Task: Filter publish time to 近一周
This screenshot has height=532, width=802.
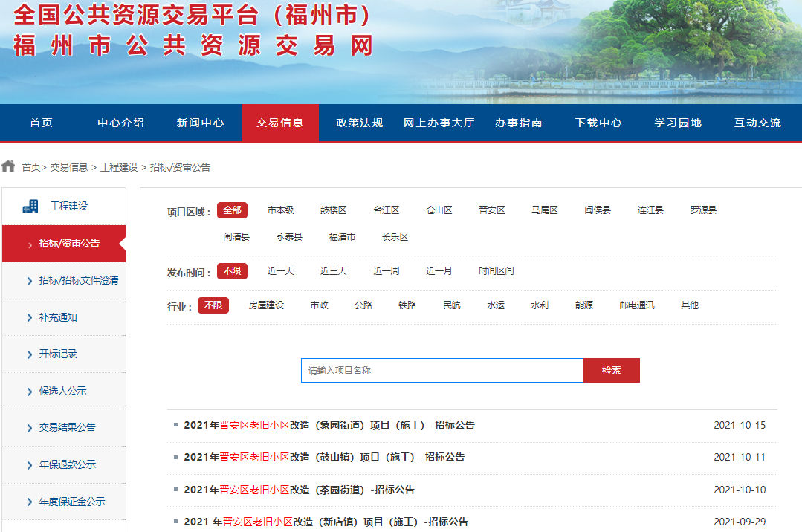Action: tap(387, 271)
